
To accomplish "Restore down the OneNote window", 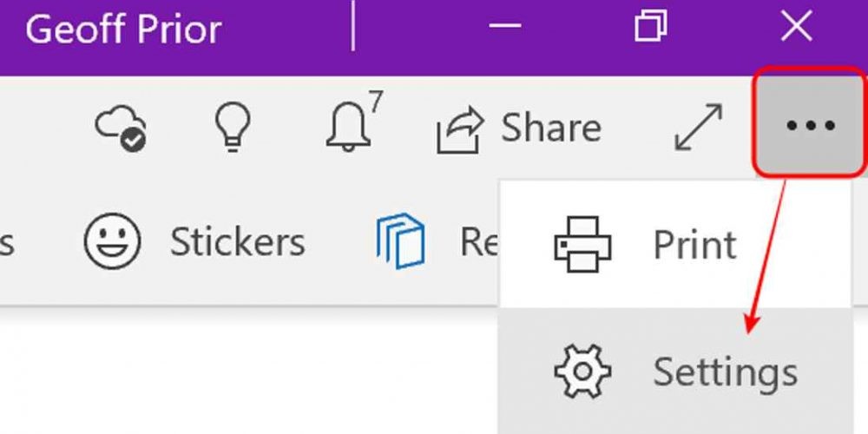I will [x=650, y=26].
